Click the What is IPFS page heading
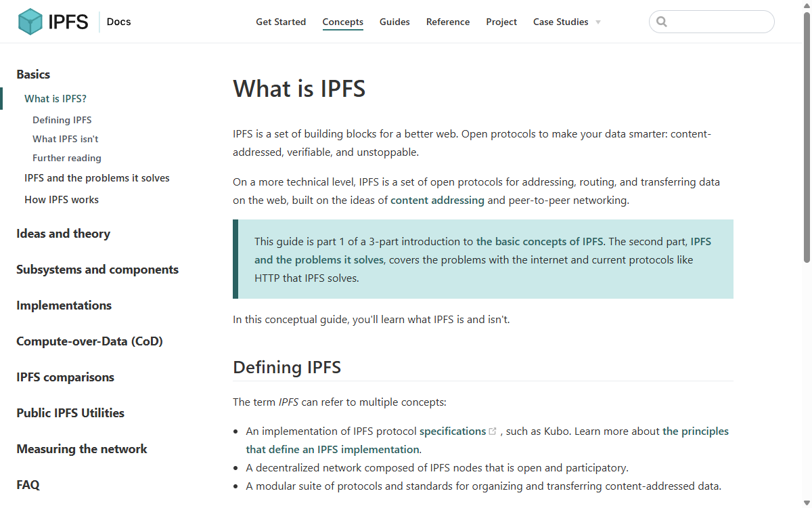812x508 pixels. coord(299,89)
